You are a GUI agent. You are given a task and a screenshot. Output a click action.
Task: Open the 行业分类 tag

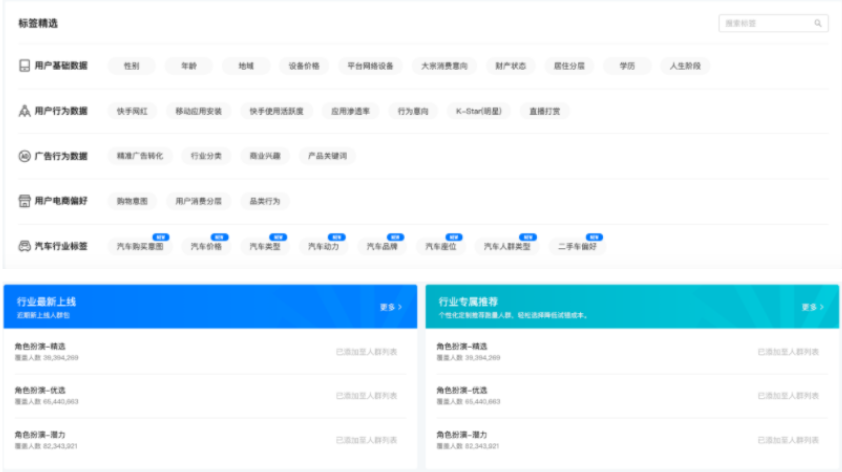click(x=206, y=156)
